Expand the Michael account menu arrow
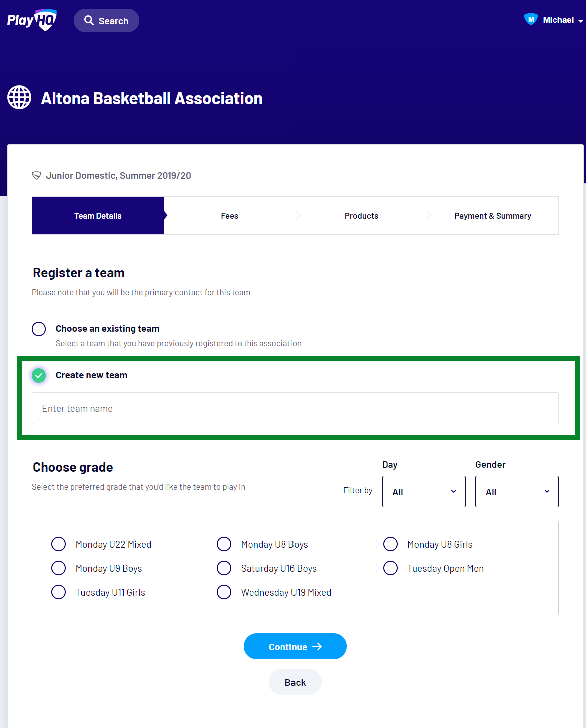Image resolution: width=586 pixels, height=728 pixels. 580,21
